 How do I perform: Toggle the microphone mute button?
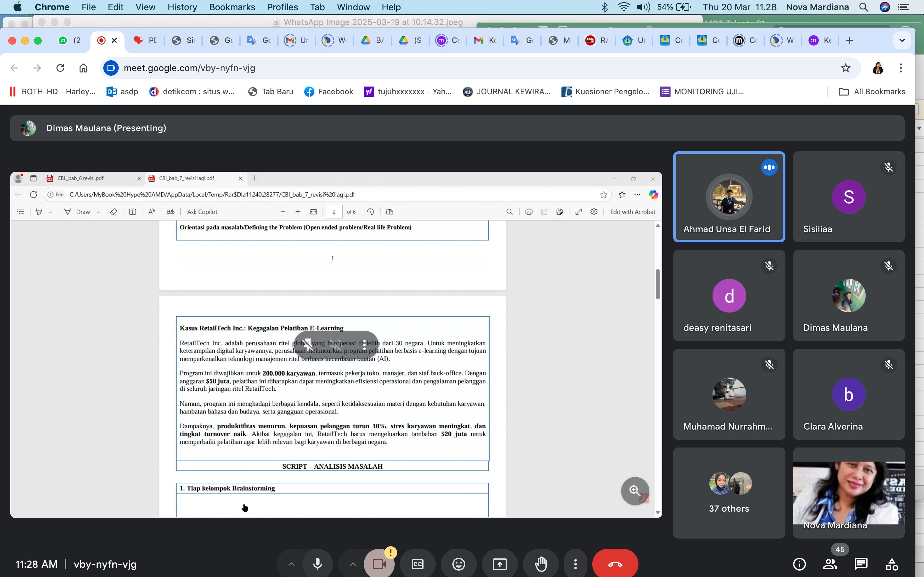(317, 564)
